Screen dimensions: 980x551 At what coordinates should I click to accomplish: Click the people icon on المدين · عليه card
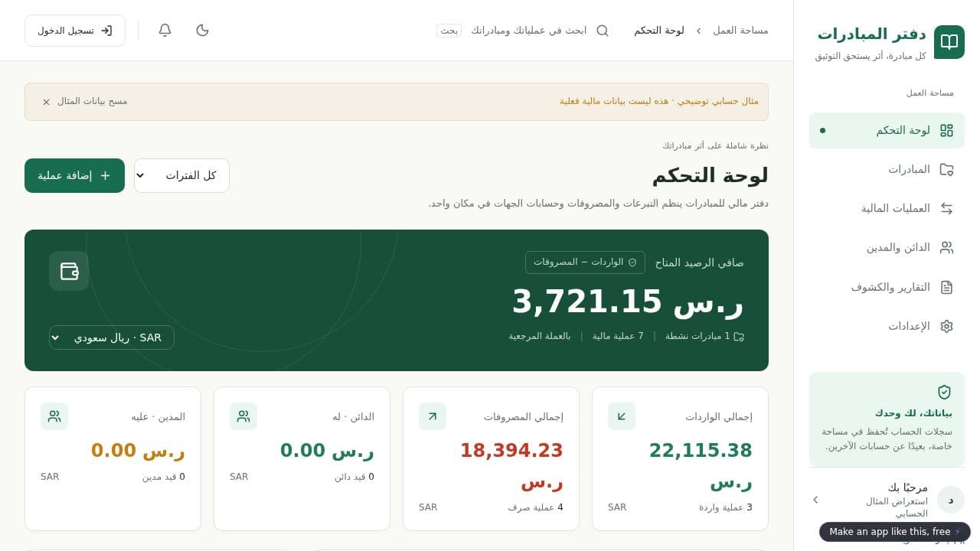point(54,416)
